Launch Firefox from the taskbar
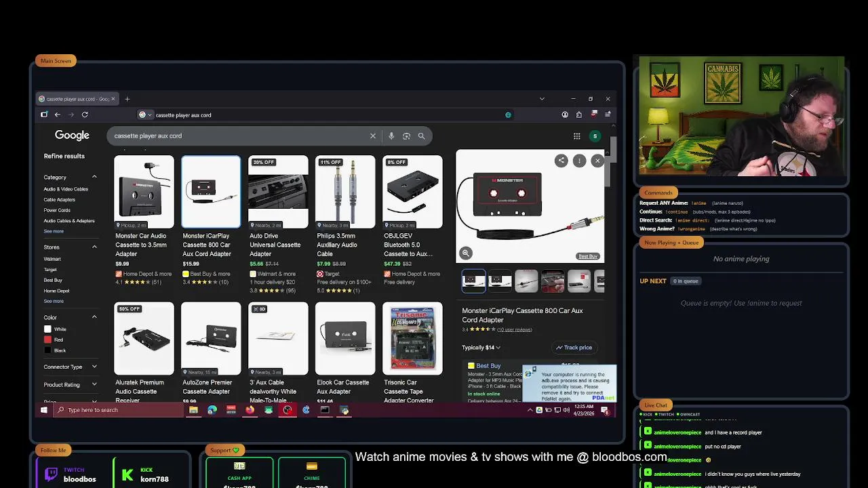The height and width of the screenshot is (488, 868). (x=250, y=410)
